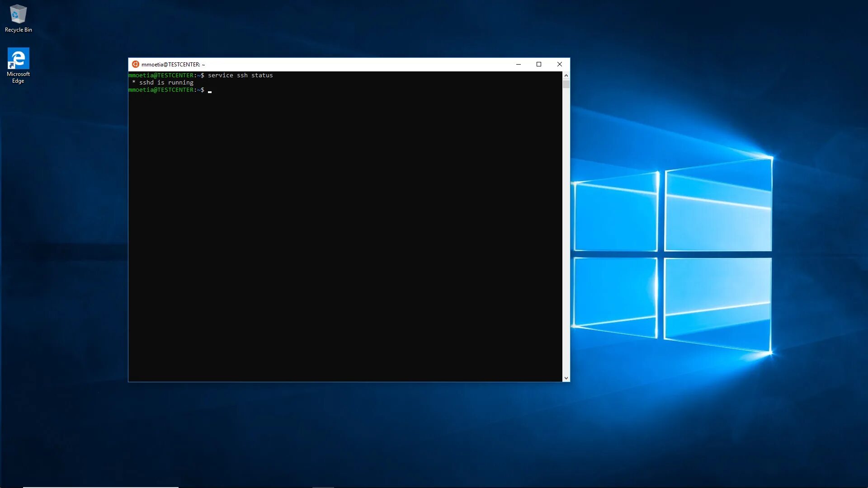Click the 'Microsoft Edge' label text
The width and height of the screenshot is (868, 488).
coord(18,77)
